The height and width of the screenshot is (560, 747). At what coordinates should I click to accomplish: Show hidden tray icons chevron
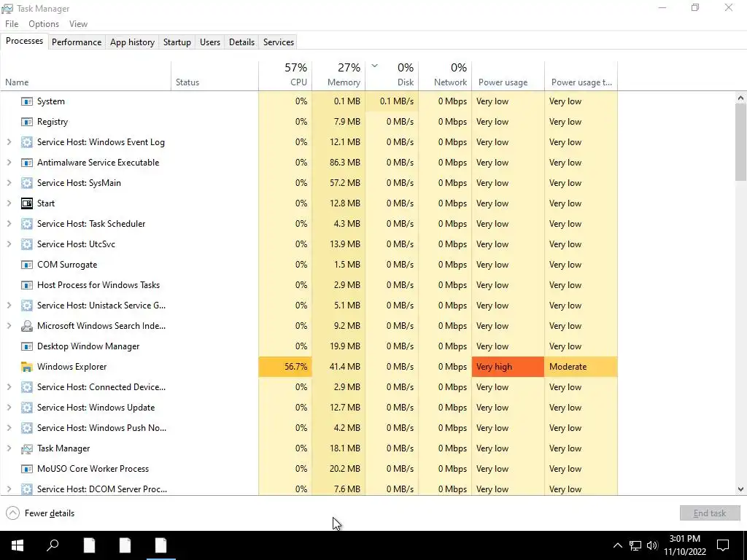tap(617, 545)
